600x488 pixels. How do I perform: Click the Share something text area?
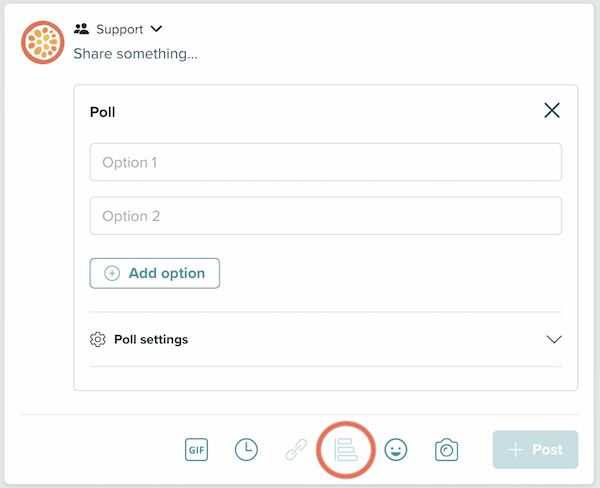click(x=136, y=53)
